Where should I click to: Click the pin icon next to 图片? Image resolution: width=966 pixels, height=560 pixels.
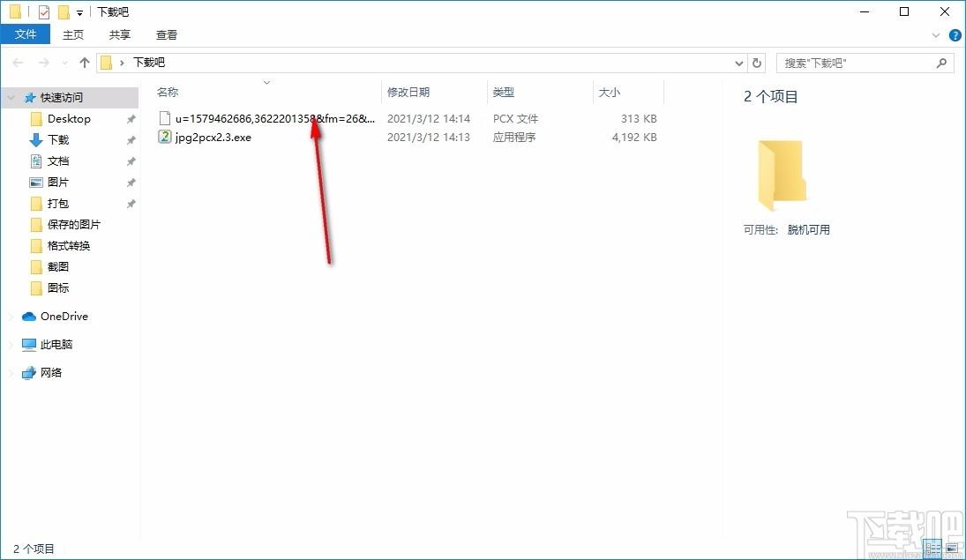click(131, 183)
